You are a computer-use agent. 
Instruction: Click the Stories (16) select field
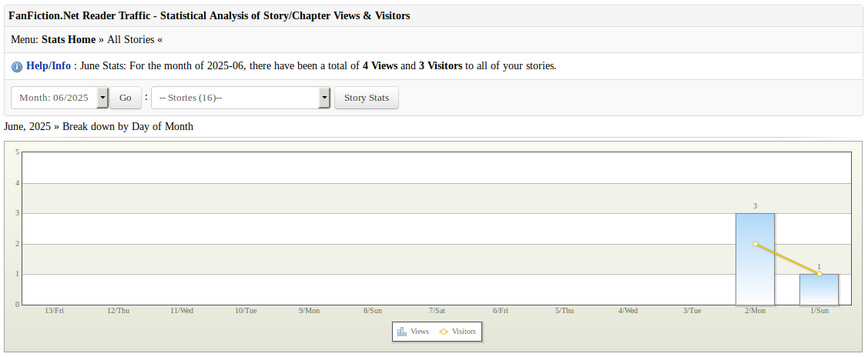point(241,98)
